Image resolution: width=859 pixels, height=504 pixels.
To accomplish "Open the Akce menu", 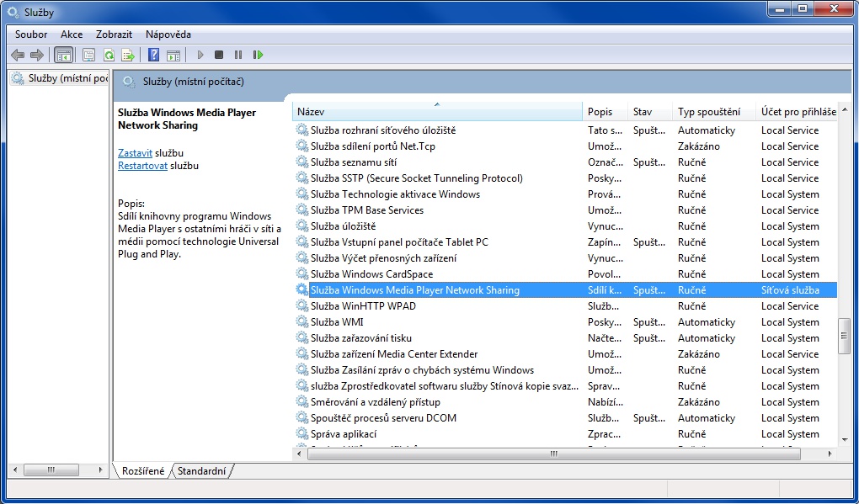I will coord(72,34).
